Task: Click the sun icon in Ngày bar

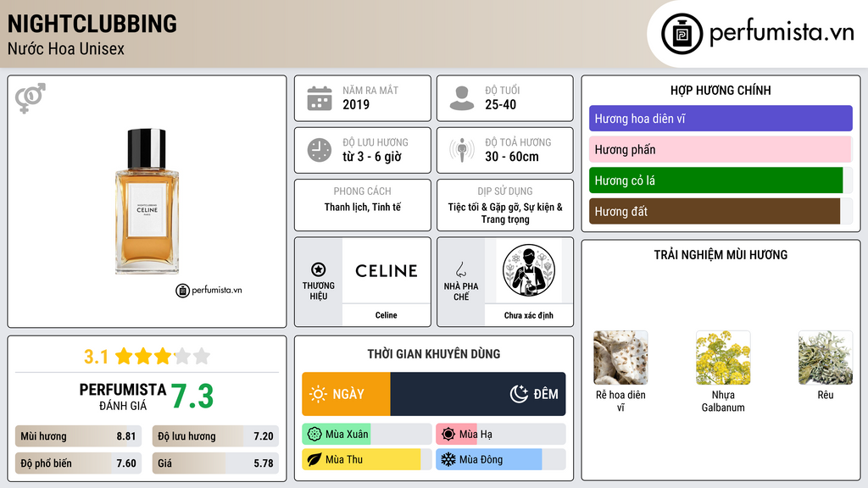Action: click(318, 394)
